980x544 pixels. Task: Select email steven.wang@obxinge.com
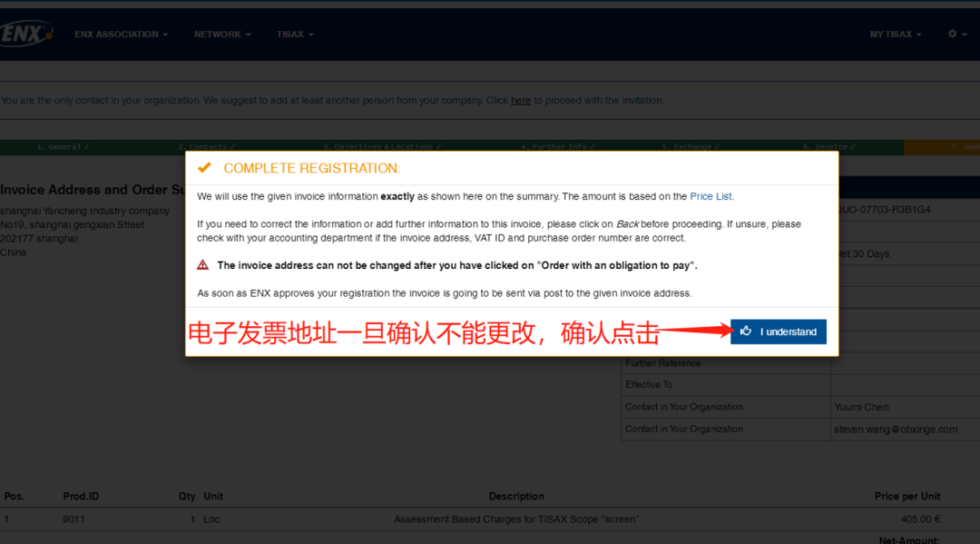coord(896,430)
